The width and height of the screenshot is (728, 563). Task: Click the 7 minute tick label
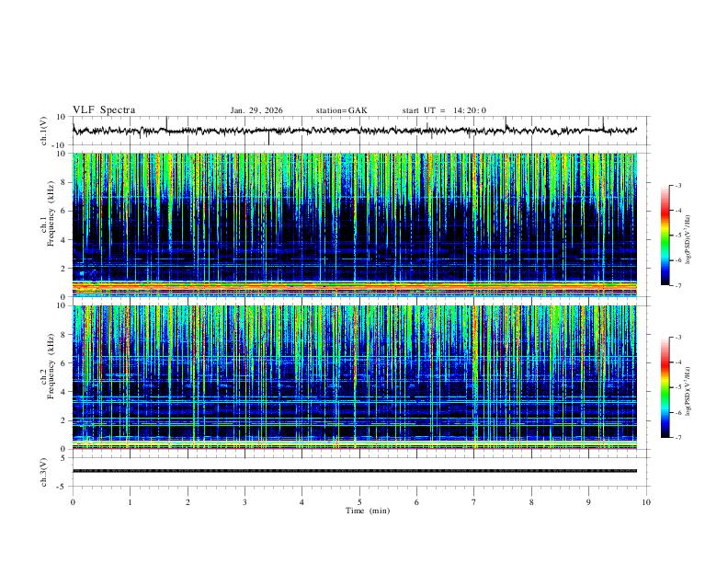point(473,502)
